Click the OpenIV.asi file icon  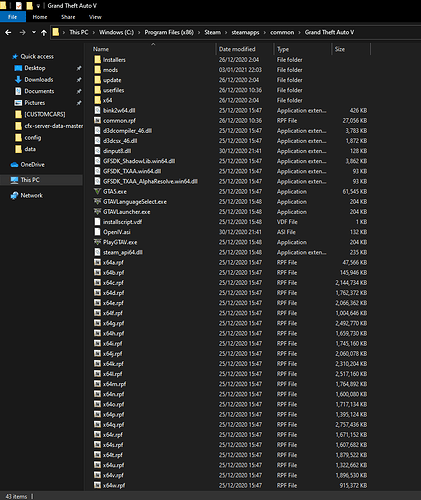pyautogui.click(x=97, y=232)
